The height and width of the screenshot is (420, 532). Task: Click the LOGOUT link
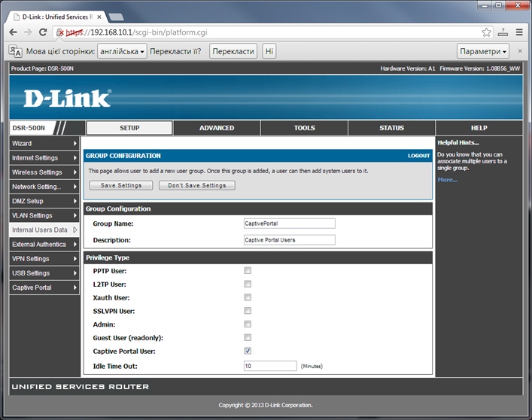(418, 156)
